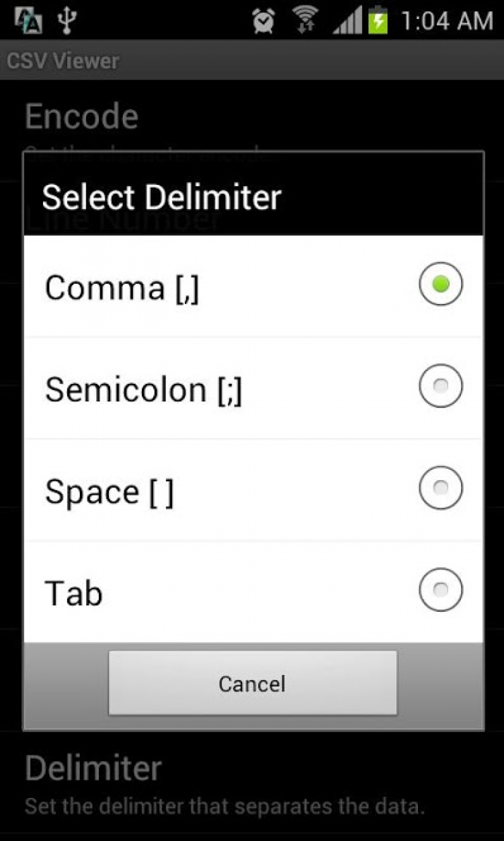Tap the alarm clock status icon

263,21
